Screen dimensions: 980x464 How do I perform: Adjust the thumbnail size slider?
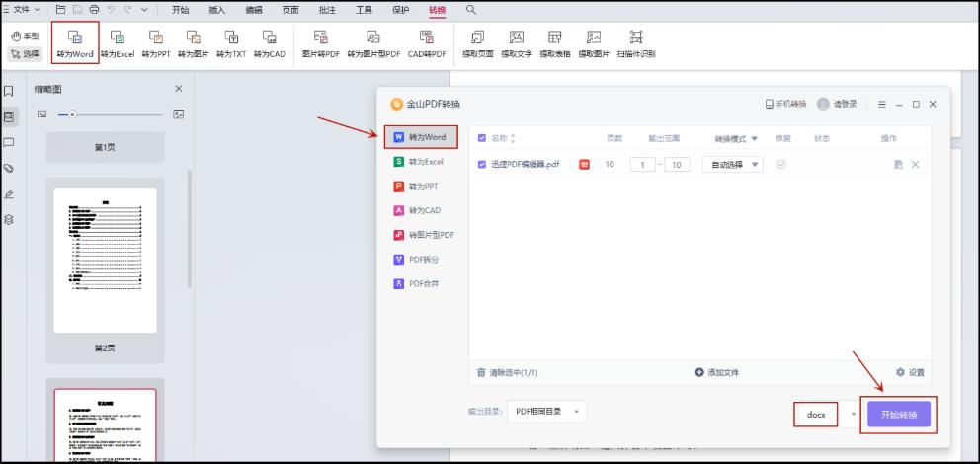(x=73, y=115)
